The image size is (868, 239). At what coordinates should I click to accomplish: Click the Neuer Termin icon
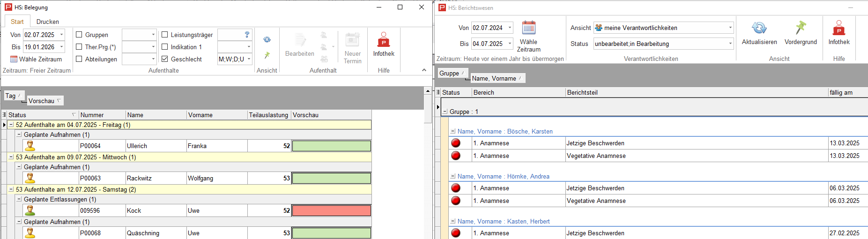click(x=352, y=40)
